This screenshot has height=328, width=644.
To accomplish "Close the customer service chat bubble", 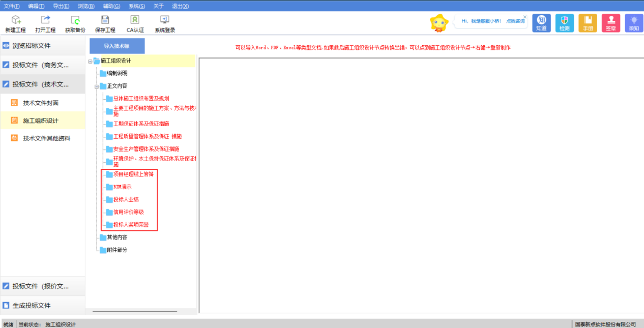I will click(x=525, y=17).
